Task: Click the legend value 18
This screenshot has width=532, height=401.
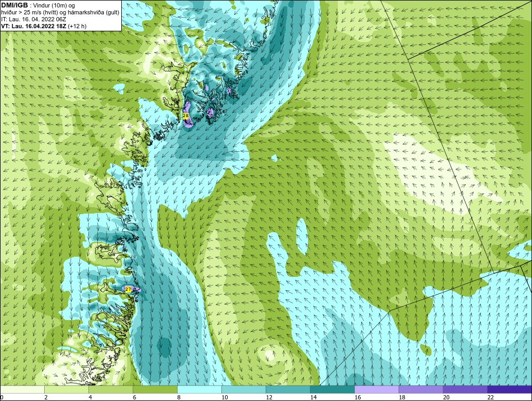Action: point(402,397)
